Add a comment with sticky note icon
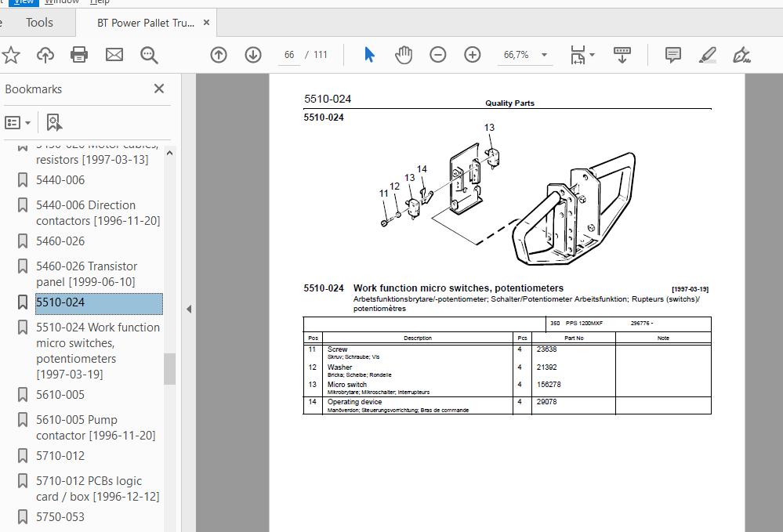783x532 pixels. [673, 54]
